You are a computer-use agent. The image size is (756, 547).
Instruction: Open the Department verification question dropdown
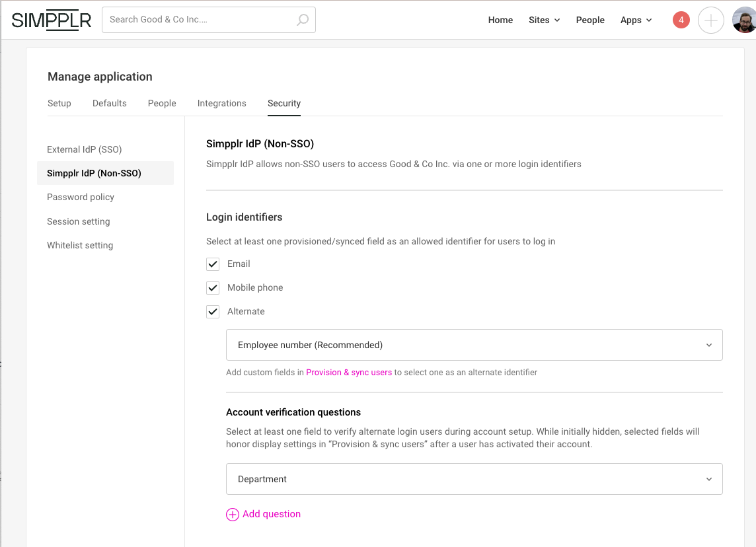point(474,479)
